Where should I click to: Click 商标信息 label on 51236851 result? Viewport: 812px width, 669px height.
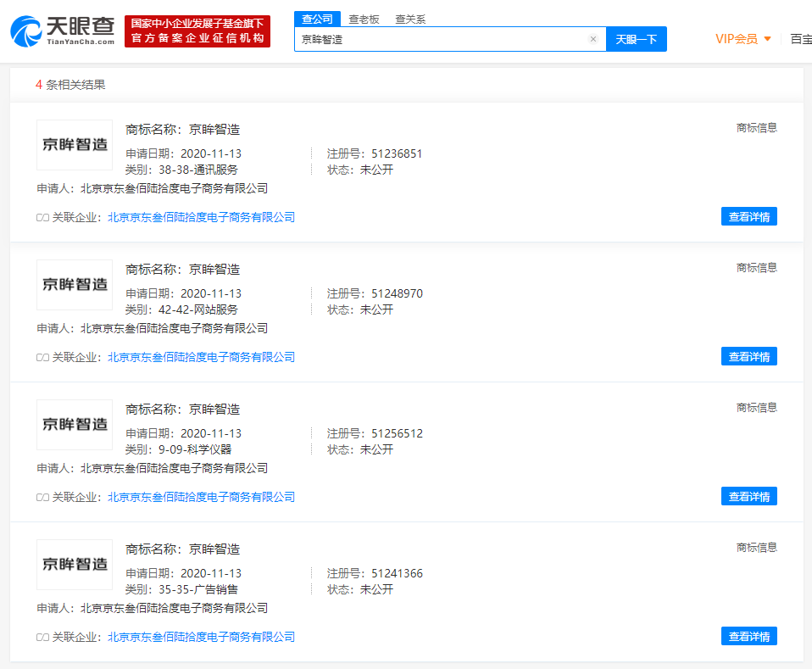(757, 128)
